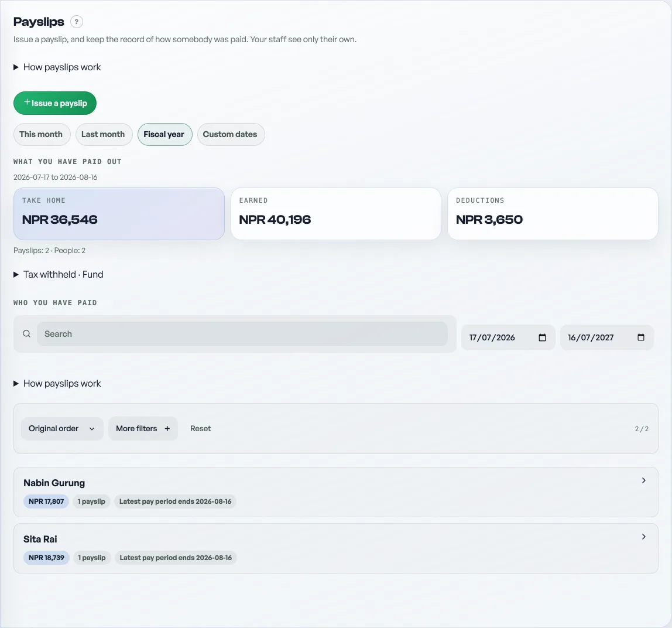
Task: Click the plus icon in More filters
Action: point(167,429)
